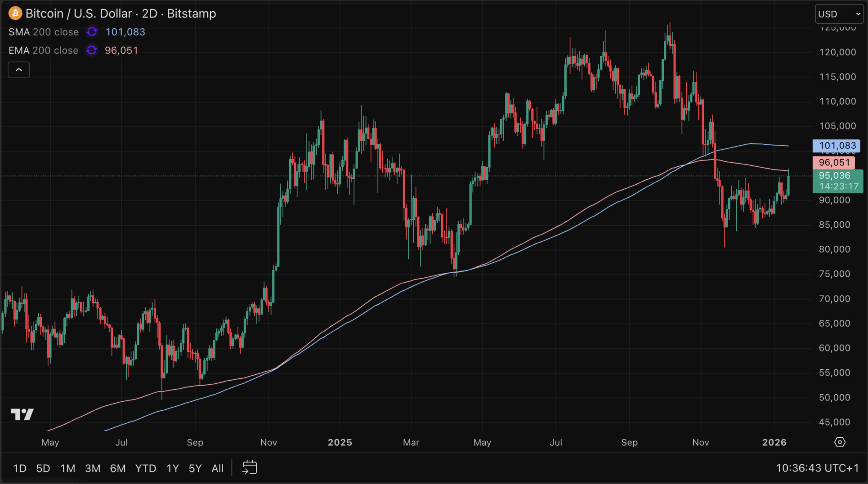Image resolution: width=868 pixels, height=484 pixels.
Task: Choose the 6M range button
Action: (118, 468)
